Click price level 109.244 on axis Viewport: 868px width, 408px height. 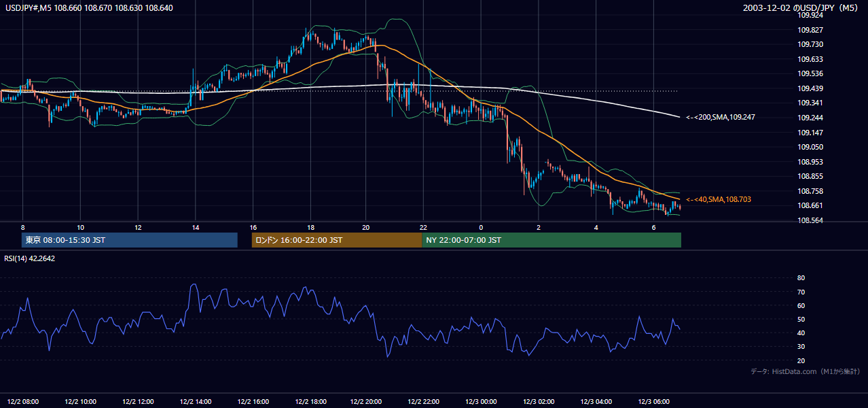coord(811,118)
